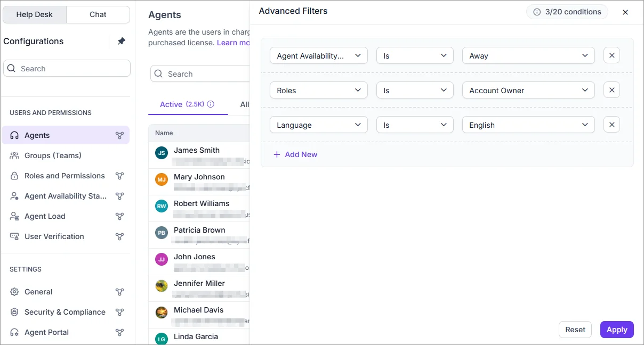The height and width of the screenshot is (345, 644).
Task: Pin the Configurations panel
Action: tap(122, 40)
